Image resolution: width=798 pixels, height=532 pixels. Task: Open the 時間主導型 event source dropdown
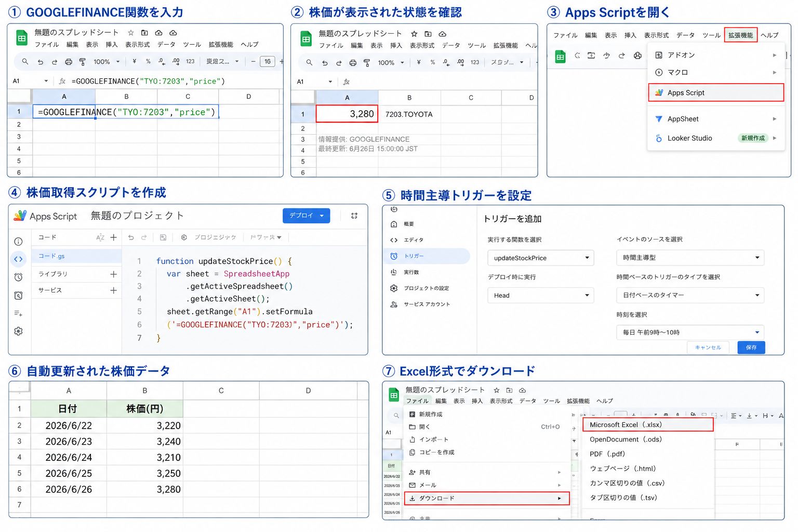690,258
